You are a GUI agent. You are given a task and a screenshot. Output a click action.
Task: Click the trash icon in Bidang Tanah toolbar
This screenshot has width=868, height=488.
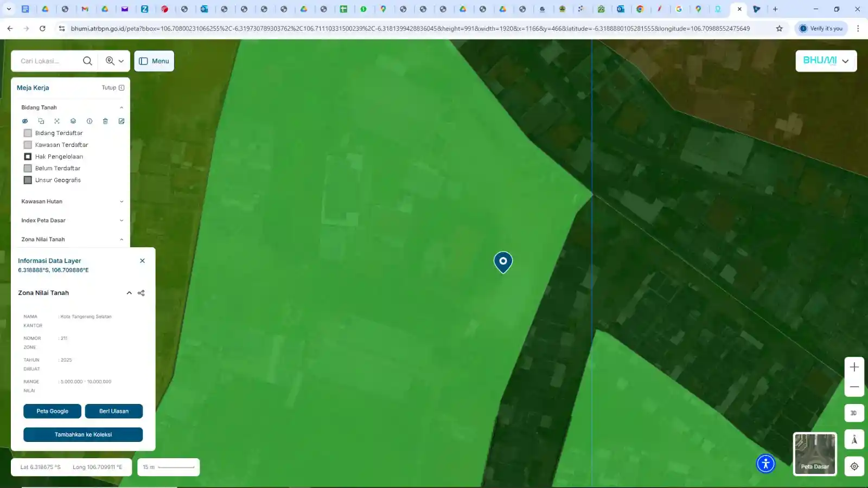[x=105, y=121]
